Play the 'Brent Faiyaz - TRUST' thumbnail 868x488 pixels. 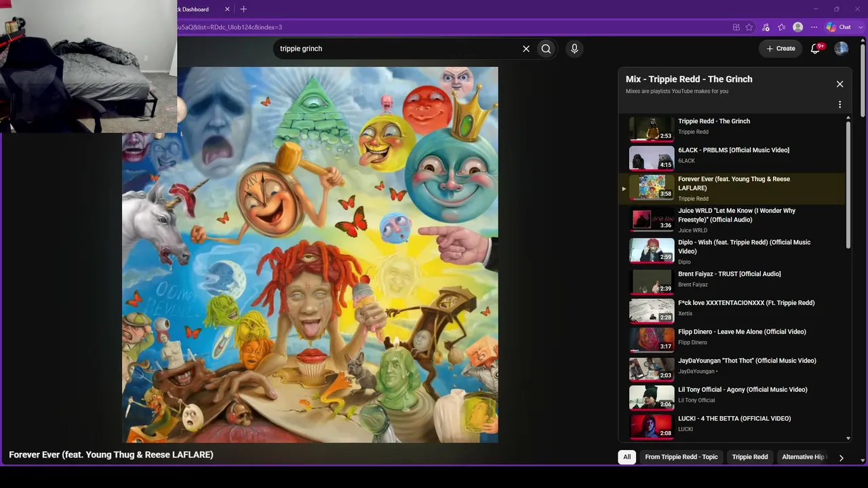pos(652,281)
